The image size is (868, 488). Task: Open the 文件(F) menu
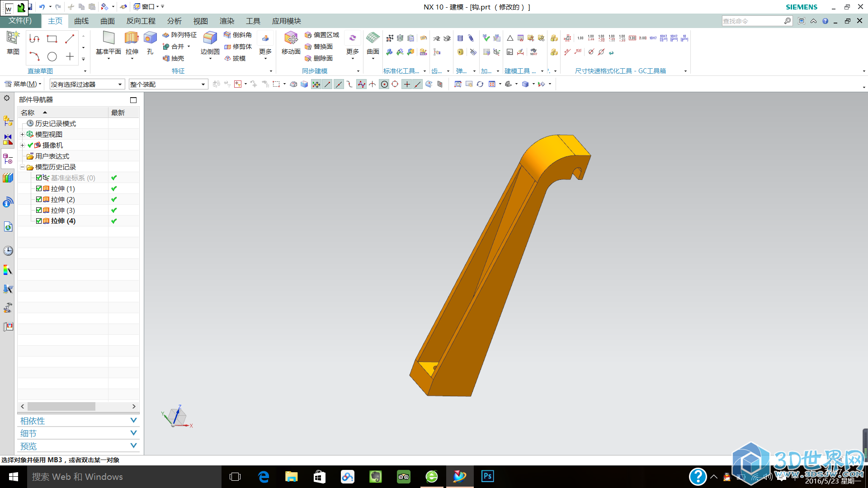click(20, 21)
